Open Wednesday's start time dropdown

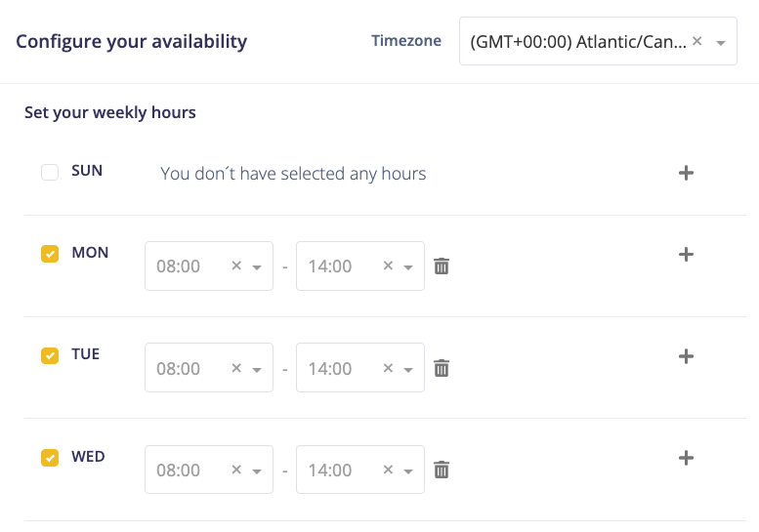point(257,471)
